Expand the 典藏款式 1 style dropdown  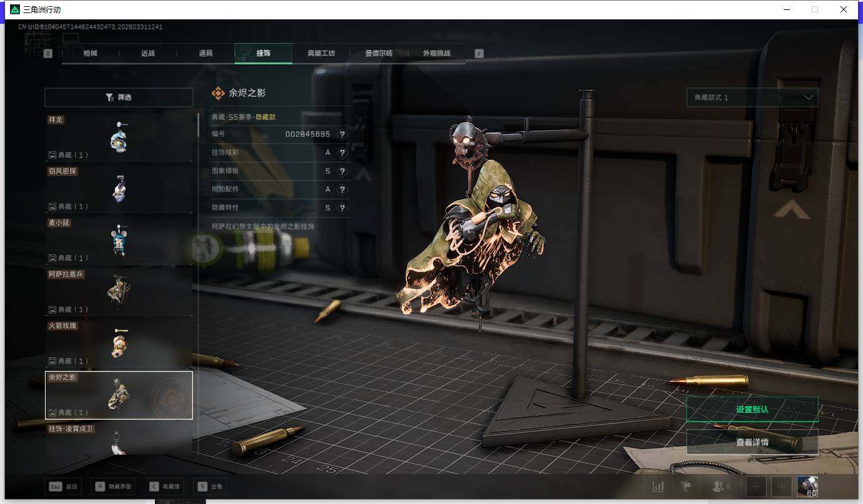click(x=752, y=97)
